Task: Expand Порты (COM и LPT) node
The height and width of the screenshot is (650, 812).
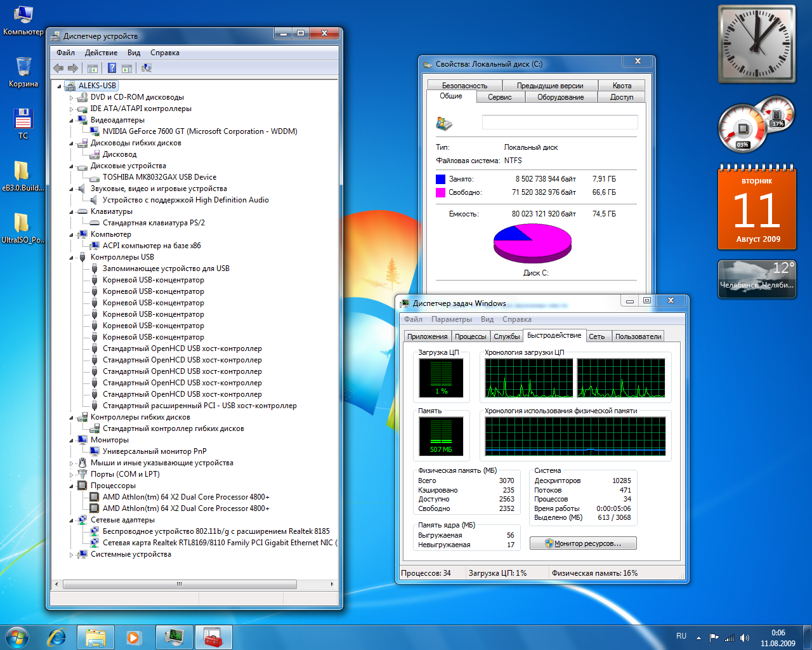Action: (72, 475)
